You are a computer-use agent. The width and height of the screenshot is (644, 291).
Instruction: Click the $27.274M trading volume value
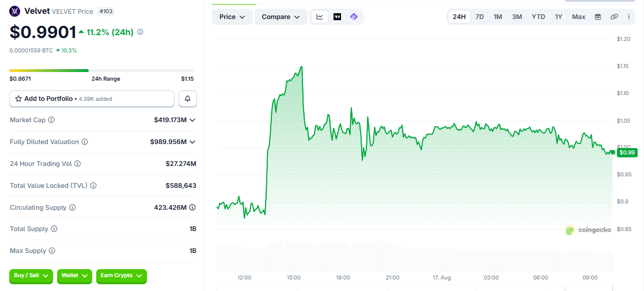tap(181, 164)
